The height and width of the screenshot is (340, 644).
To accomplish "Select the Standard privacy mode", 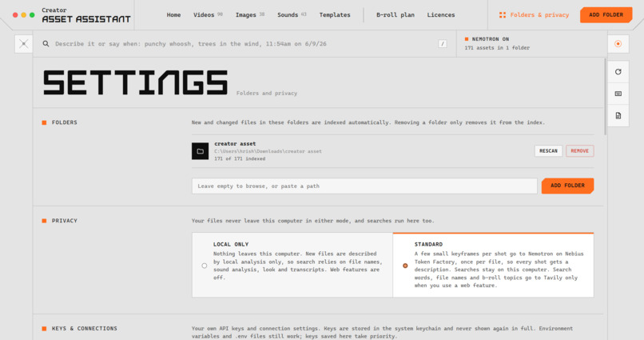I will click(x=493, y=265).
